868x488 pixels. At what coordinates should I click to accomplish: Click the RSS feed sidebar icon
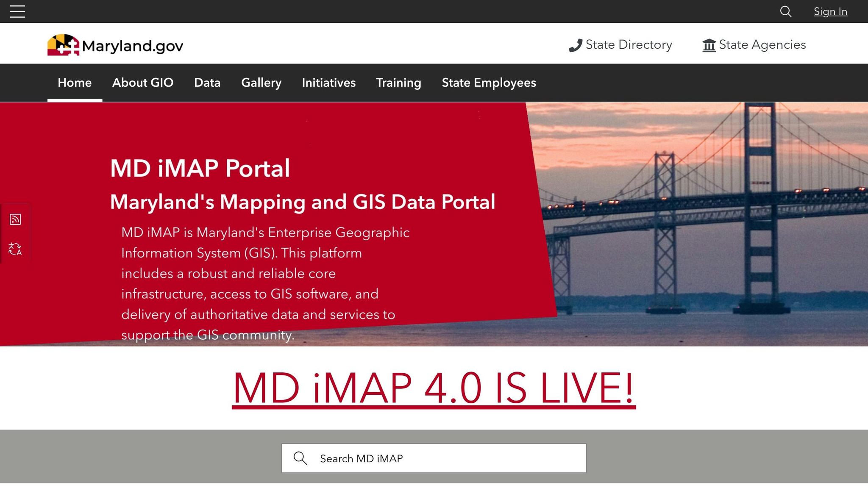pyautogui.click(x=15, y=219)
